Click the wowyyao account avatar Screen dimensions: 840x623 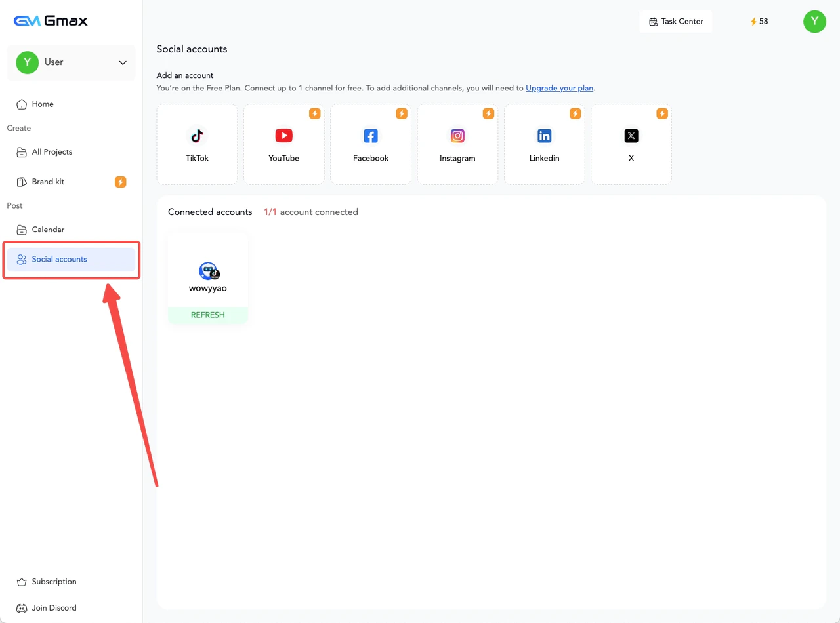tap(209, 271)
